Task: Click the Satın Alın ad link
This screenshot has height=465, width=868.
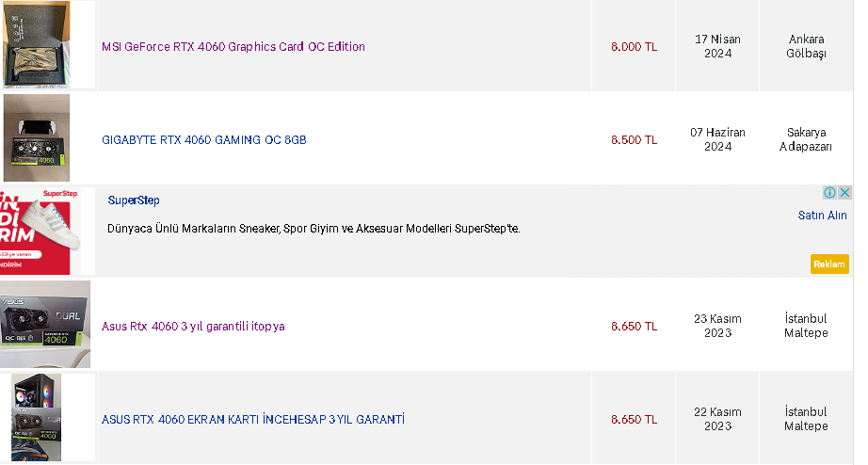Action: [822, 216]
